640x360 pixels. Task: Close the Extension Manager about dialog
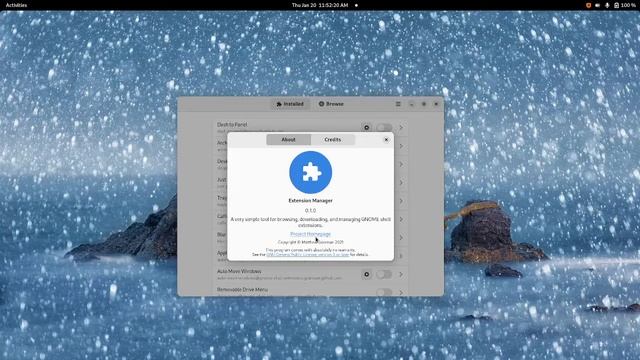pos(386,140)
